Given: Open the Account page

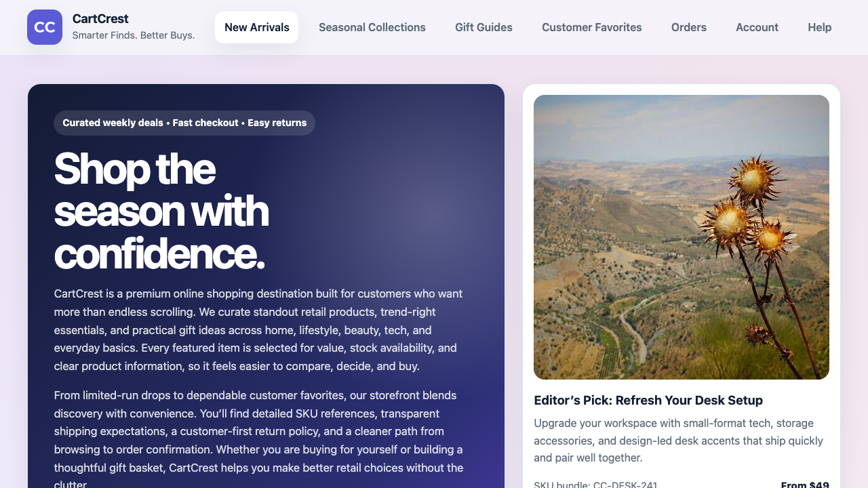Looking at the screenshot, I should coord(757,27).
